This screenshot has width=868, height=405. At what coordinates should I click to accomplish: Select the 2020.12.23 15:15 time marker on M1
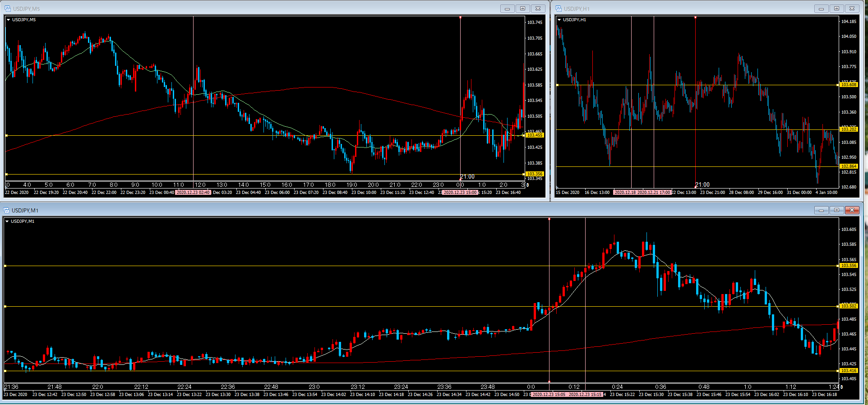pos(585,395)
